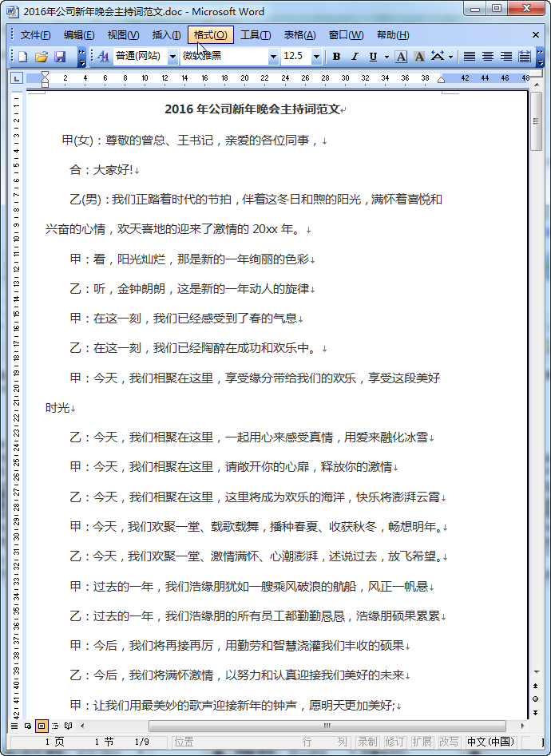The image size is (551, 756).
Task: Apply bold formatting
Action: pos(336,57)
